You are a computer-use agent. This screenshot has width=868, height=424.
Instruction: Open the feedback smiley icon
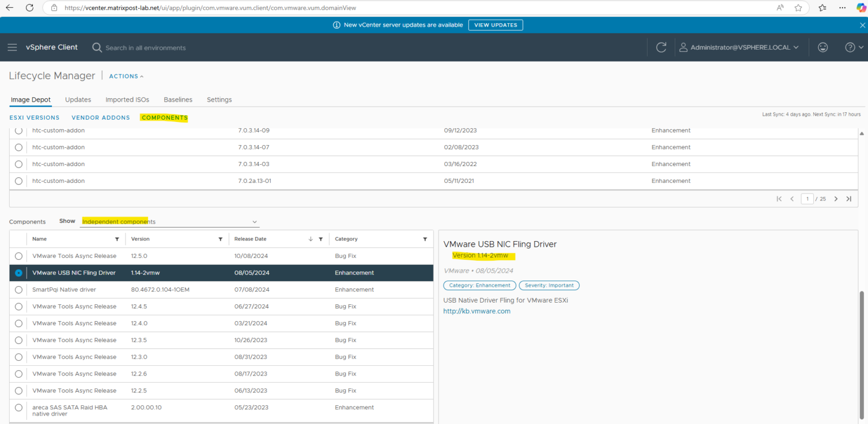pyautogui.click(x=823, y=47)
